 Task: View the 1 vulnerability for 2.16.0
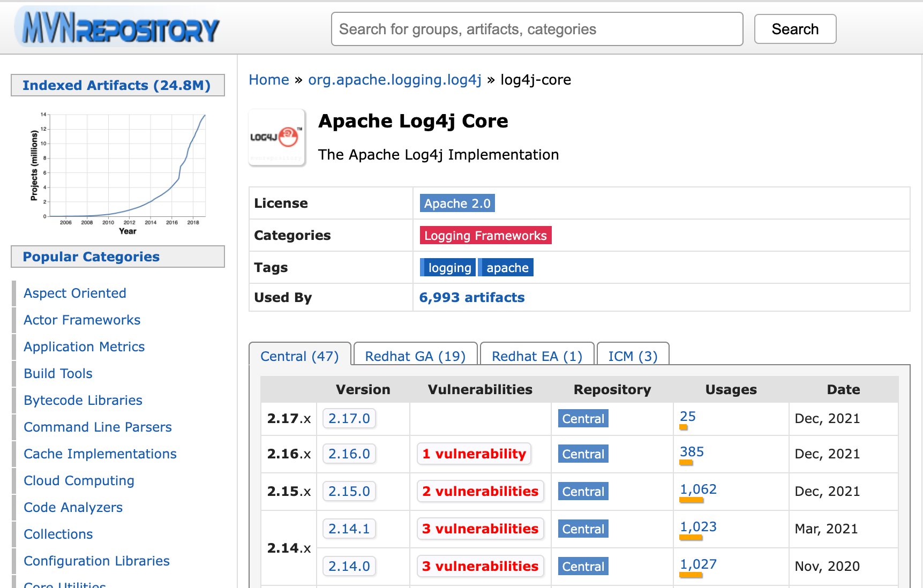point(474,454)
